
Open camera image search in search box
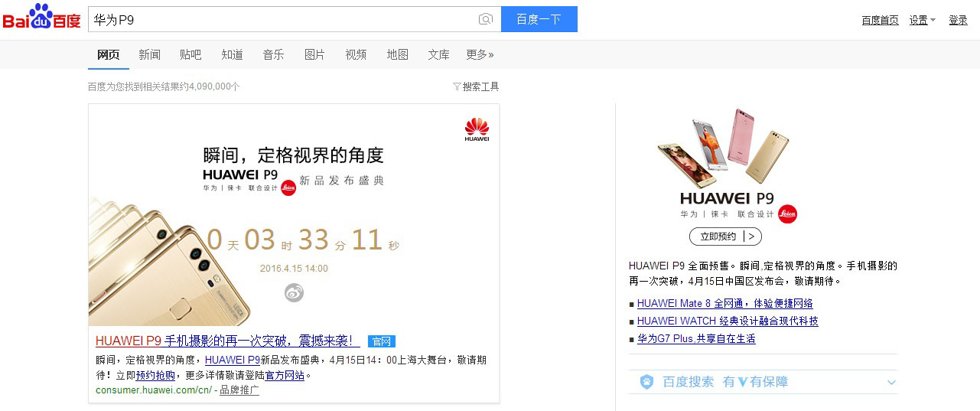coord(485,19)
